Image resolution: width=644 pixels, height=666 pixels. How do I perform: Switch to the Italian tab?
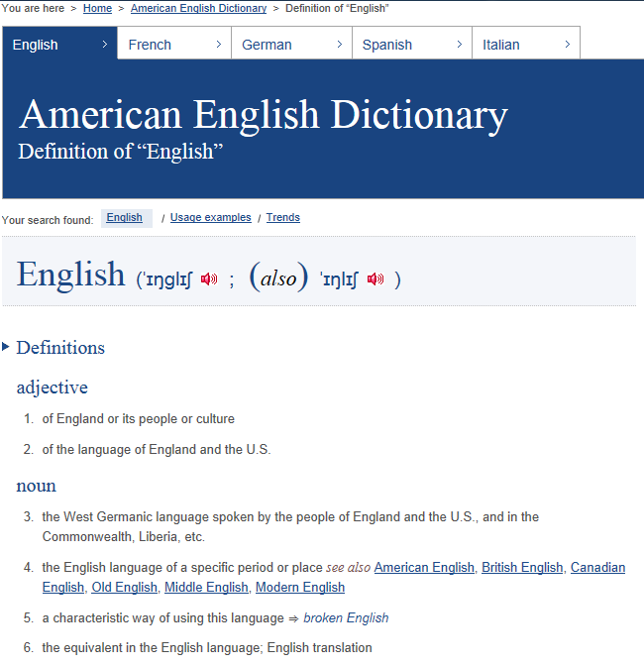(526, 45)
